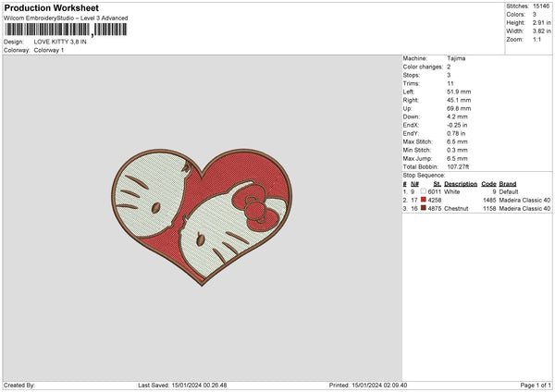This screenshot has height=392, width=555.
Task: Click code 1485 in stop row 2
Action: pyautogui.click(x=489, y=201)
